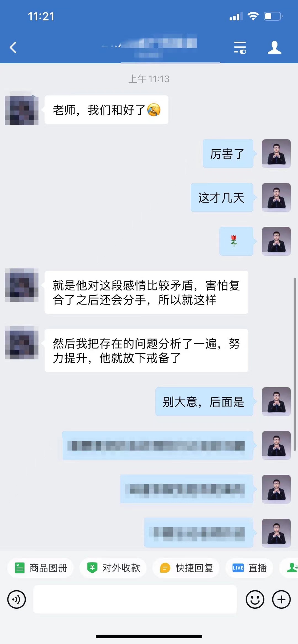Open the emoji picker smiley icon
The width and height of the screenshot is (298, 644).
pos(255,599)
